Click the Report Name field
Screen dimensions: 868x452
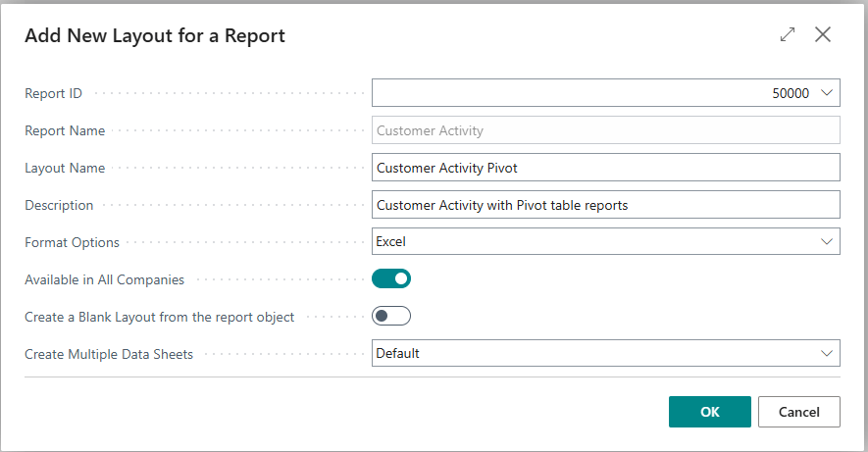point(605,130)
